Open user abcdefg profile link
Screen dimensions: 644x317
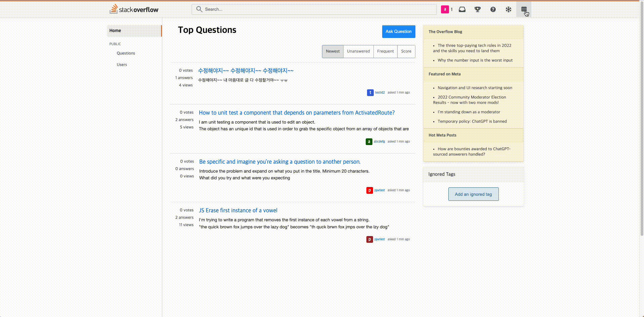click(x=379, y=141)
